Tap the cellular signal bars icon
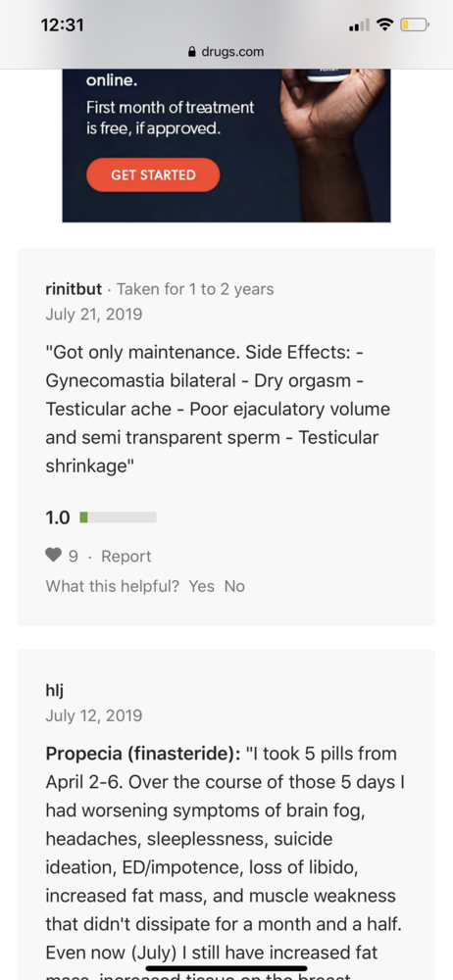Screen dimensions: 453x980 [x=359, y=25]
